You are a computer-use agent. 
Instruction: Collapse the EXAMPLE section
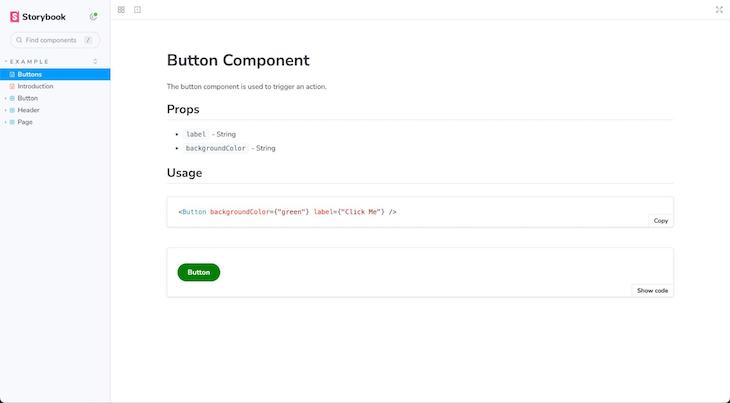pos(28,61)
